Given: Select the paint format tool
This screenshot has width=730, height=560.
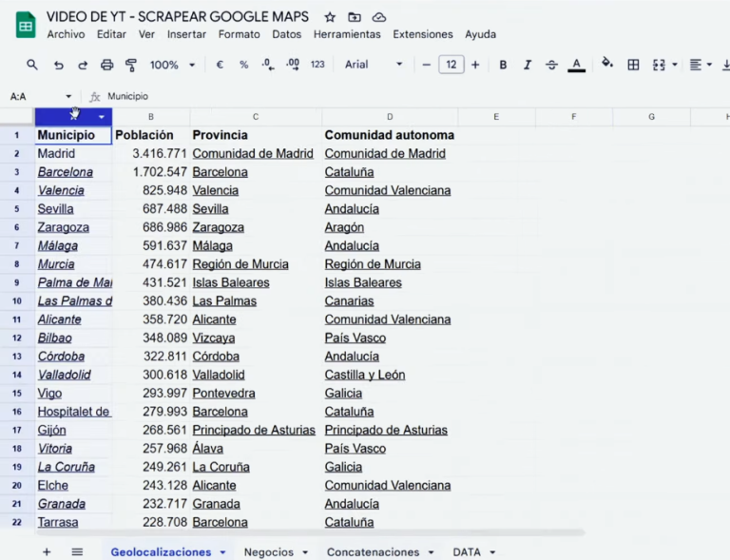Looking at the screenshot, I should pos(131,65).
